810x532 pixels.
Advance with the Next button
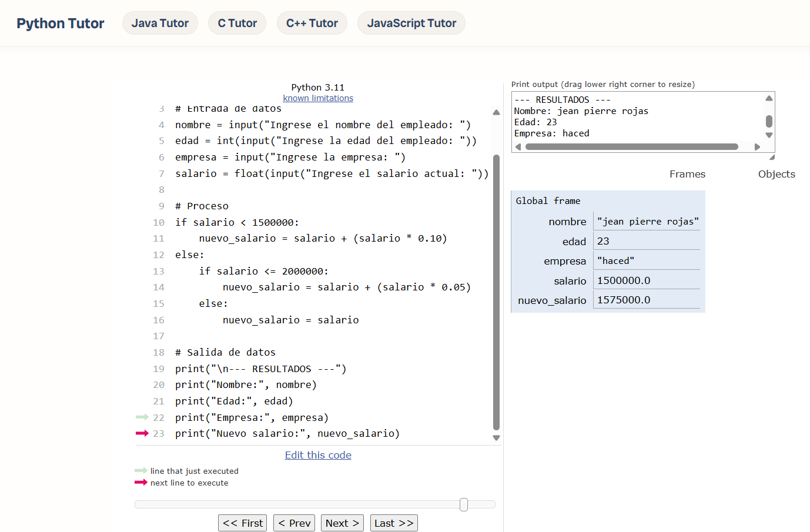tap(342, 523)
